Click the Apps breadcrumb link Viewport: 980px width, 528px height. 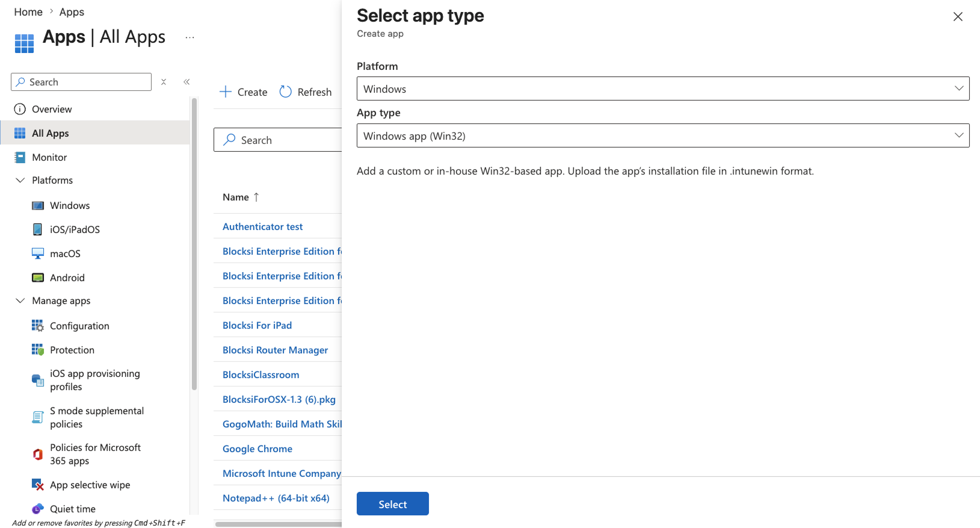(x=72, y=12)
